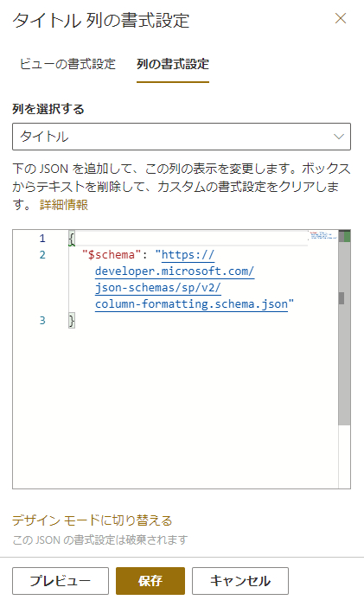The height and width of the screenshot is (600, 364).
Task: Click the code minimap preview
Action: pyautogui.click(x=322, y=236)
